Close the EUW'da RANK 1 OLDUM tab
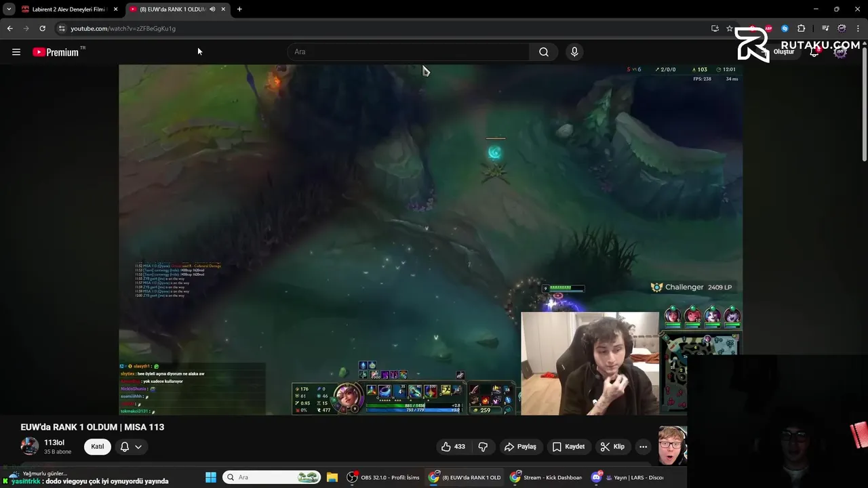 pos(223,9)
